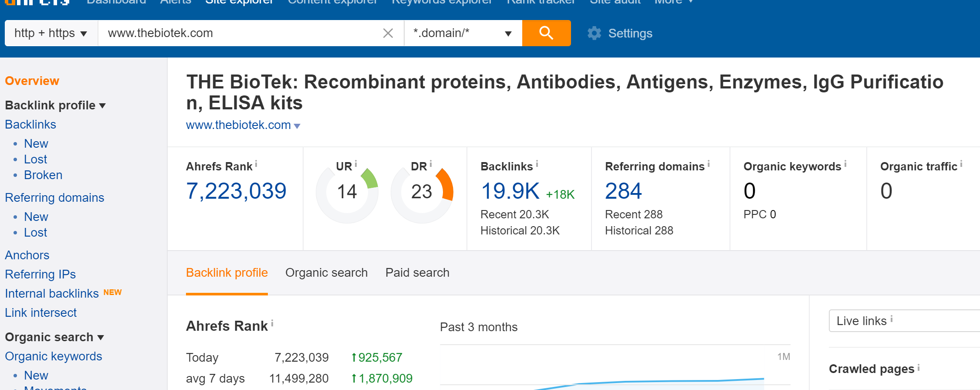Viewport: 980px width, 390px height.
Task: Open the *.domain/* mode dropdown
Action: pyautogui.click(x=463, y=33)
